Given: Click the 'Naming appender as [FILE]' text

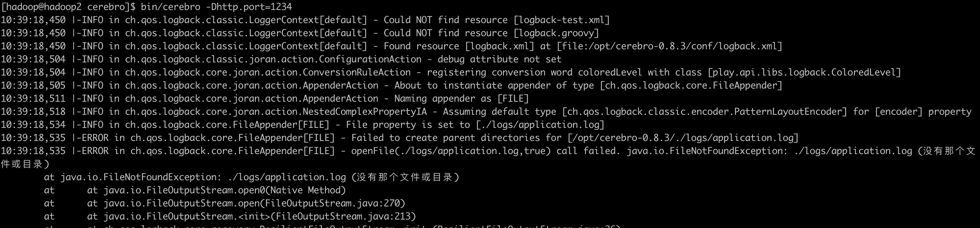Looking at the screenshot, I should (x=461, y=99).
